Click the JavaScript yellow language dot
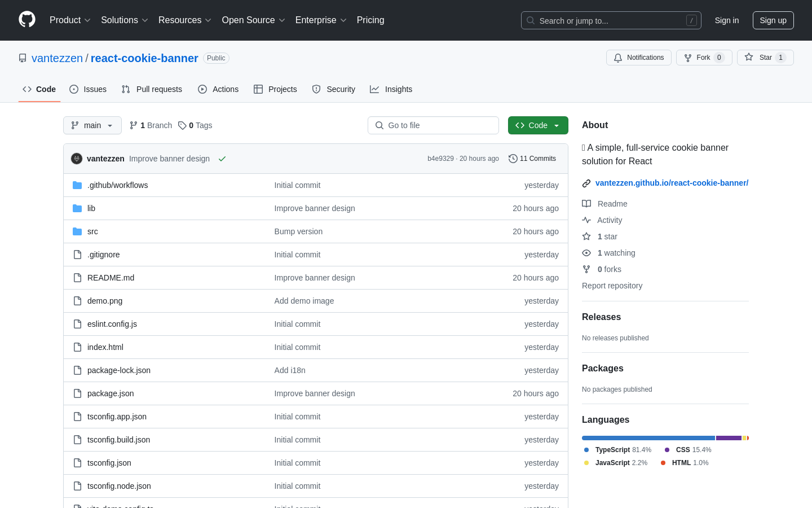This screenshot has width=812, height=508. click(x=586, y=463)
